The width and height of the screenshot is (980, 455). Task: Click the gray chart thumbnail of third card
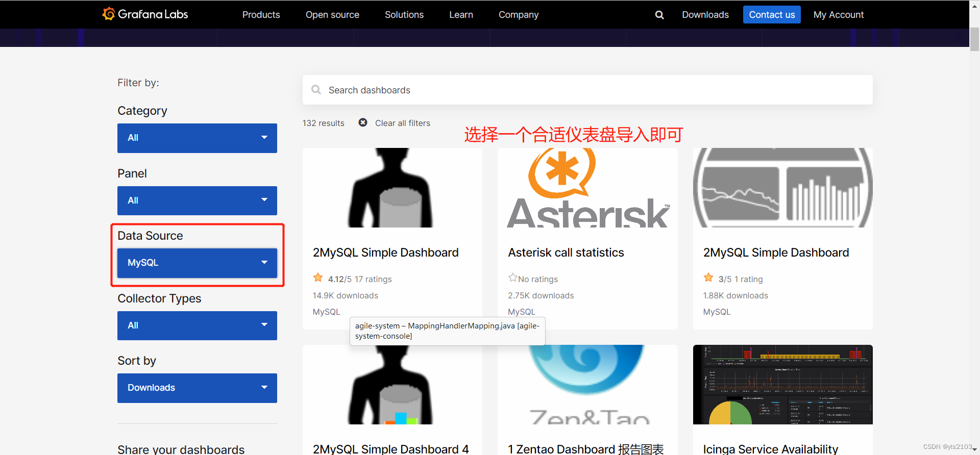[x=782, y=188]
